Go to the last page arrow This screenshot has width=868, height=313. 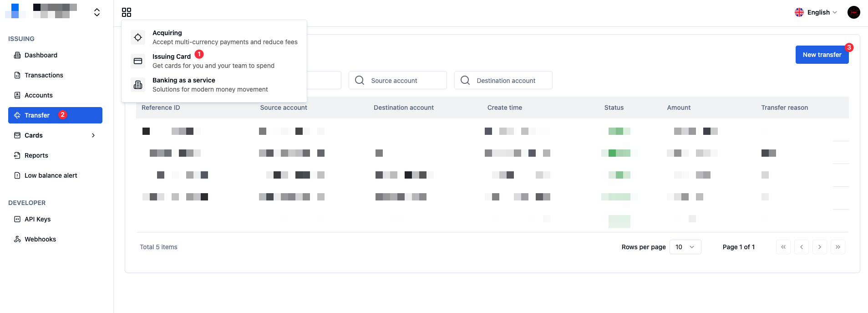coord(838,247)
